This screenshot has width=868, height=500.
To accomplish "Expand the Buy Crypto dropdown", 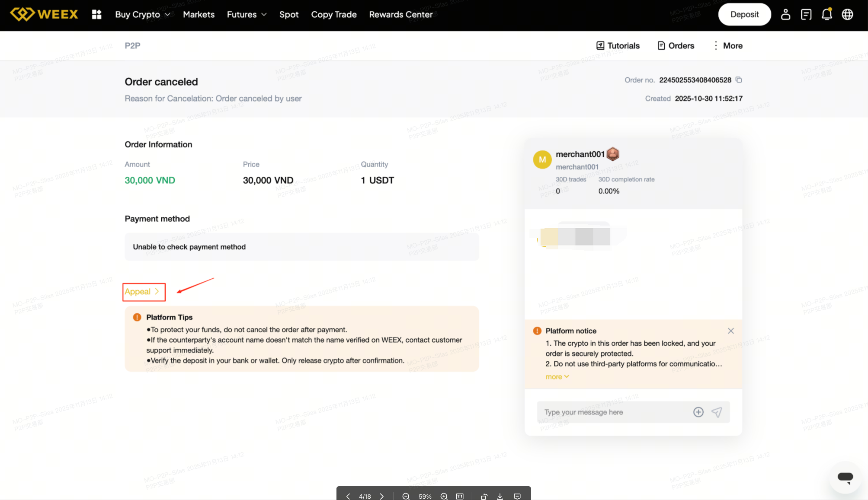I will point(142,14).
